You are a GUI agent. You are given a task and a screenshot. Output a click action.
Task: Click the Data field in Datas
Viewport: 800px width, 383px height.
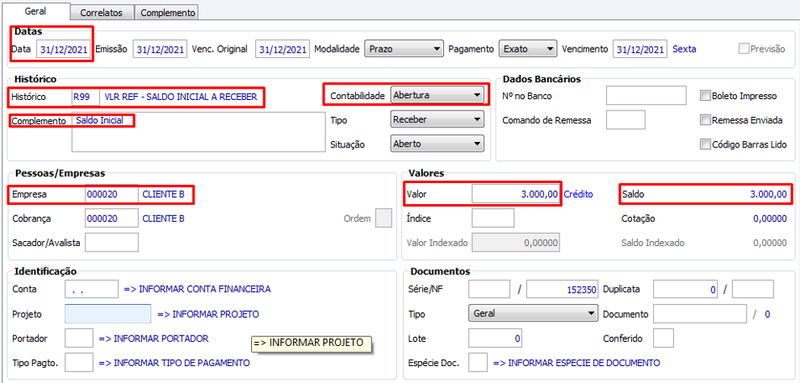(x=63, y=49)
